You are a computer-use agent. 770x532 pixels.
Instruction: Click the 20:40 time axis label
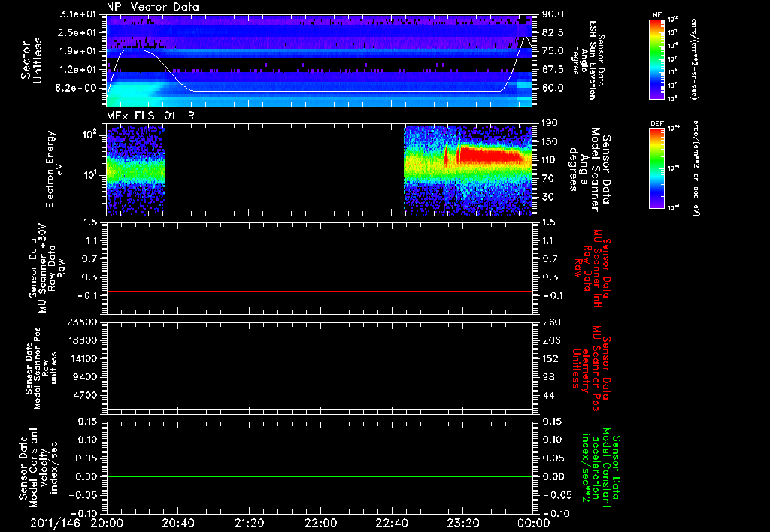click(177, 523)
